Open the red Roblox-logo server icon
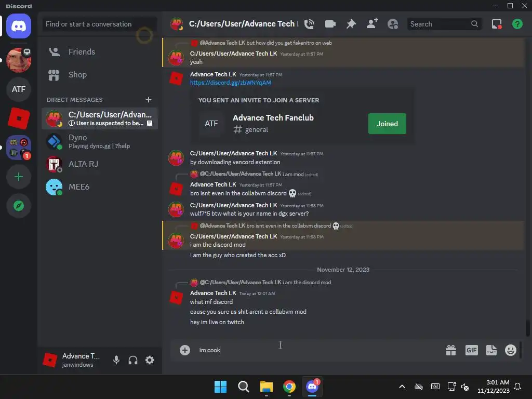The image size is (532, 399). [19, 118]
